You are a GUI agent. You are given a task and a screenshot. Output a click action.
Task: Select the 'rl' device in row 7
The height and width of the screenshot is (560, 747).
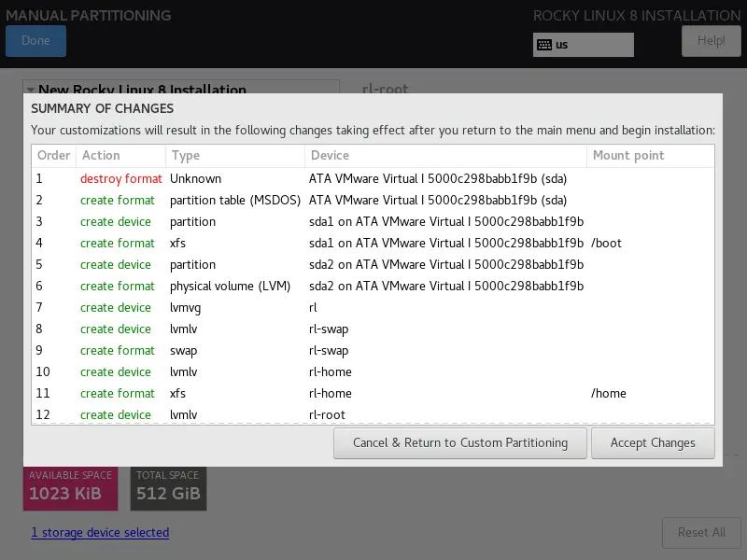(x=313, y=308)
